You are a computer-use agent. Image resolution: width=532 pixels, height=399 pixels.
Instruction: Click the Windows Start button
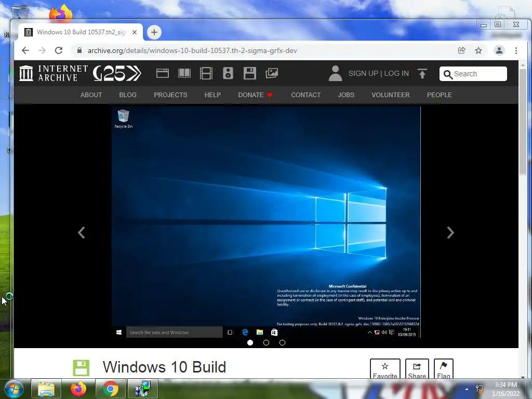[14, 389]
